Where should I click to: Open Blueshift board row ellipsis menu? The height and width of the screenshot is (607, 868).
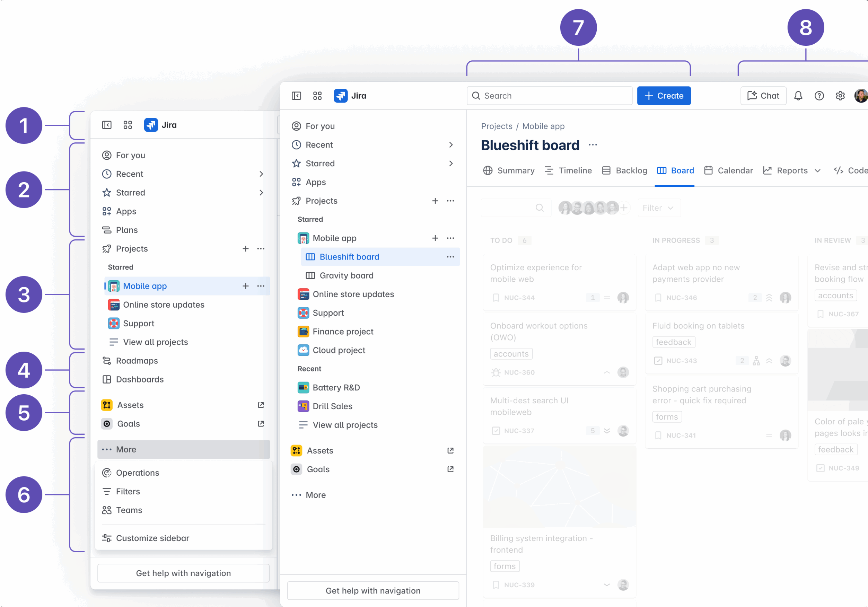click(450, 257)
